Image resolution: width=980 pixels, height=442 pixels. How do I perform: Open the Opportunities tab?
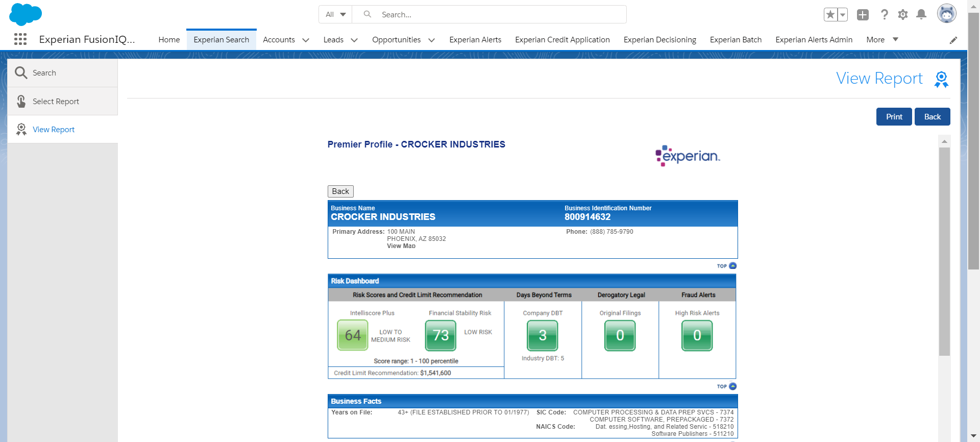coord(396,40)
